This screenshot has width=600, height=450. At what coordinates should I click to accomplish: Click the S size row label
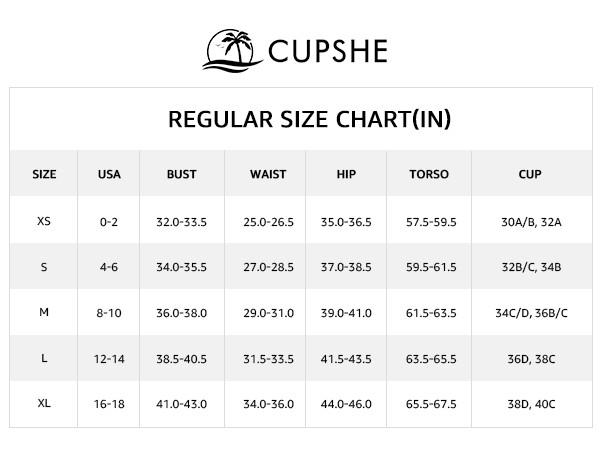point(44,267)
